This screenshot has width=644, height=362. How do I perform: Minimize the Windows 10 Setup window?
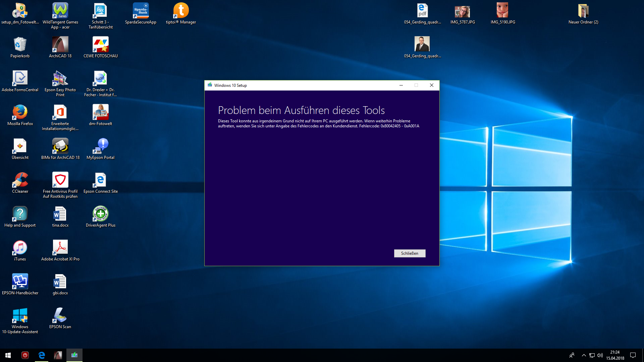pyautogui.click(x=401, y=85)
